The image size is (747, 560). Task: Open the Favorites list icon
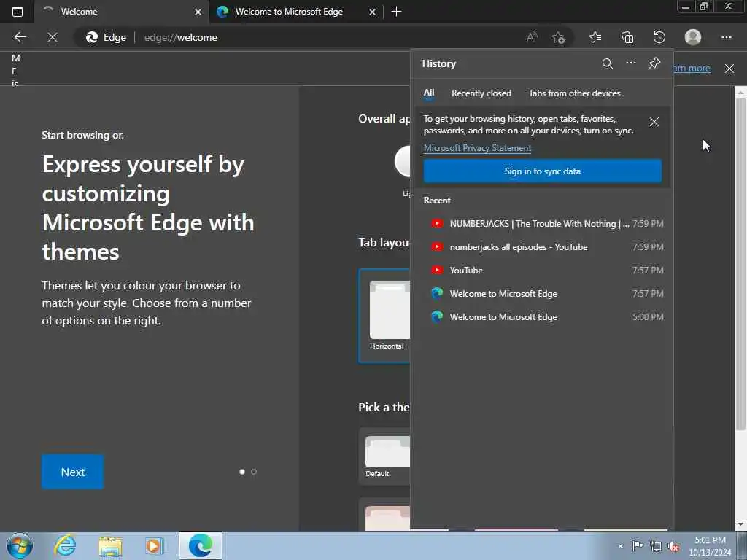(595, 37)
